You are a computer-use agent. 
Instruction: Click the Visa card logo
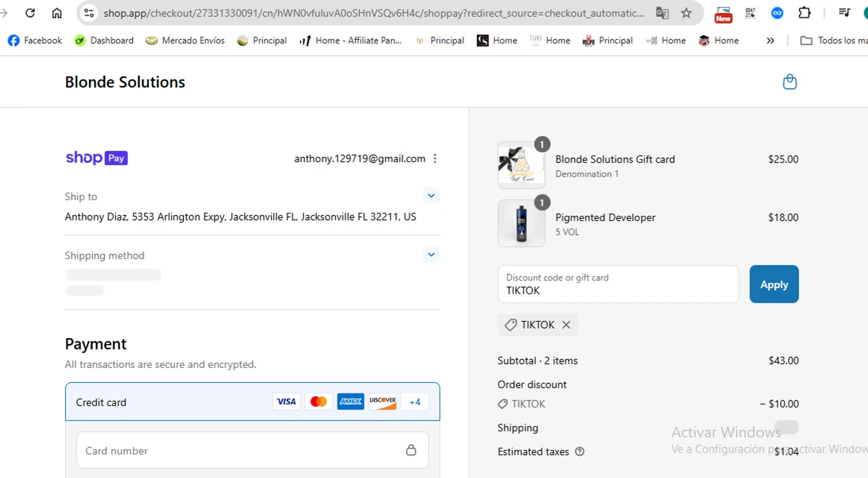(286, 402)
